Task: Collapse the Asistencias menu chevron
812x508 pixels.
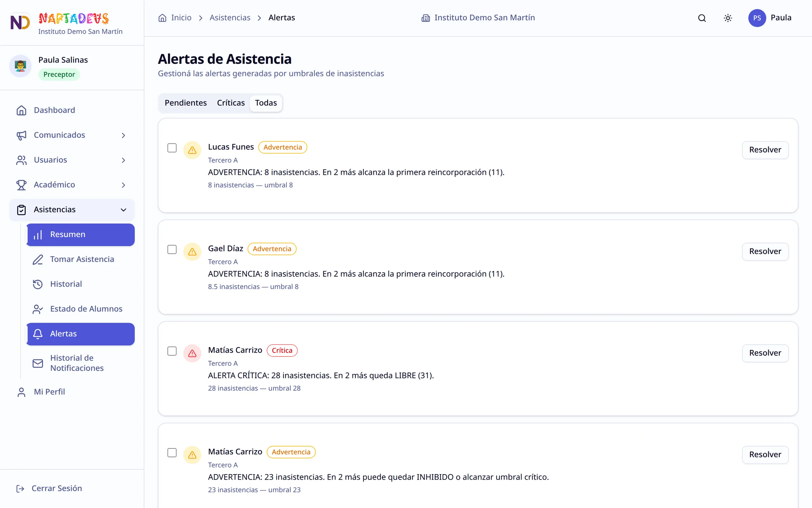Action: tap(123, 210)
